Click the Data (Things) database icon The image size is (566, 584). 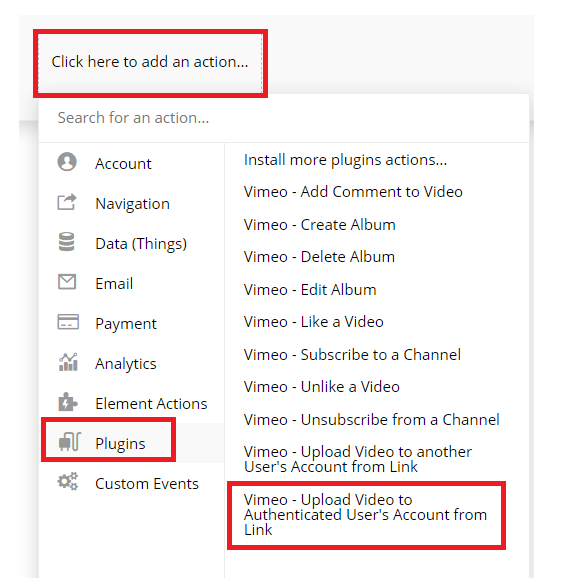tap(67, 242)
